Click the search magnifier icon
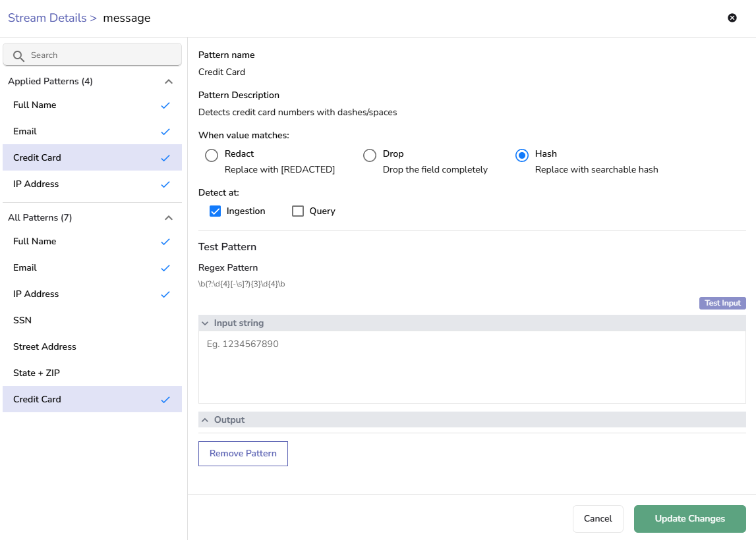The width and height of the screenshot is (756, 540). [x=18, y=56]
